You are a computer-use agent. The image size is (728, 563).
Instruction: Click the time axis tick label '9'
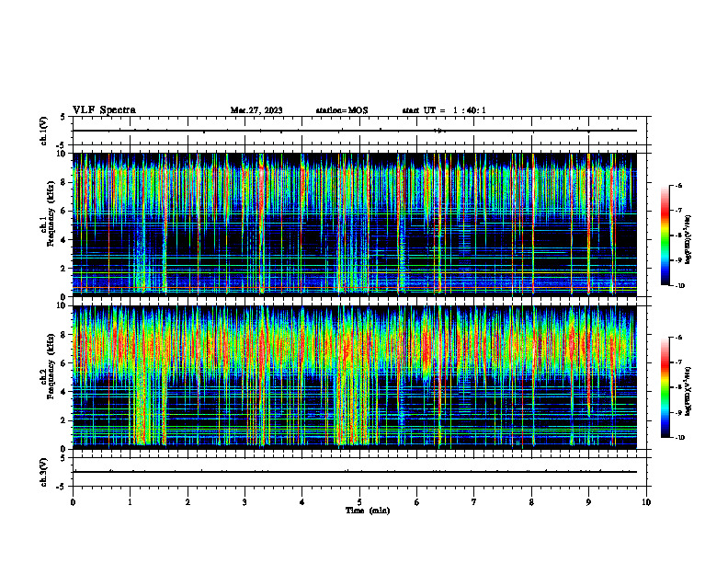click(588, 502)
